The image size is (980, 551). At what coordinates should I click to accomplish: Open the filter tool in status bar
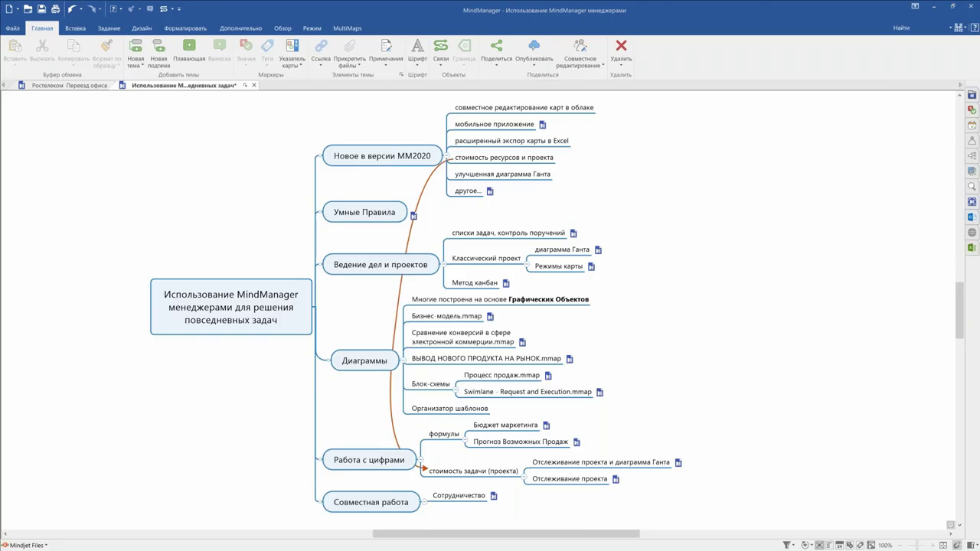pyautogui.click(x=786, y=545)
